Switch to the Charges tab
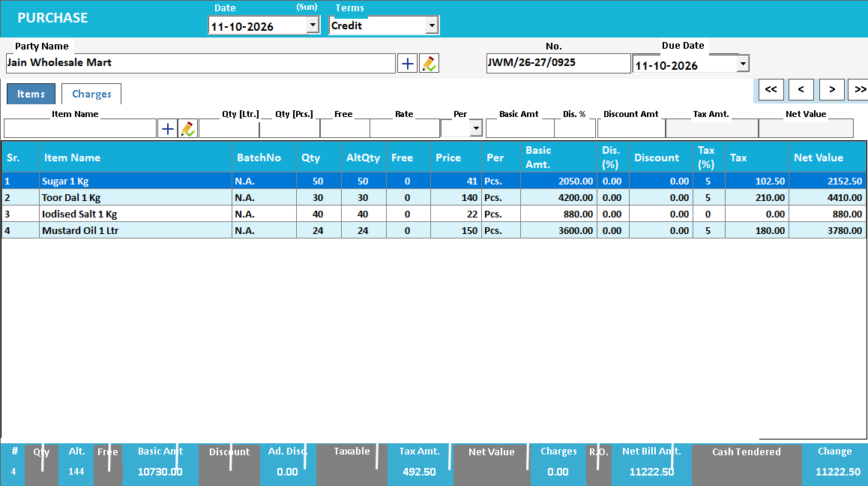 tap(91, 94)
